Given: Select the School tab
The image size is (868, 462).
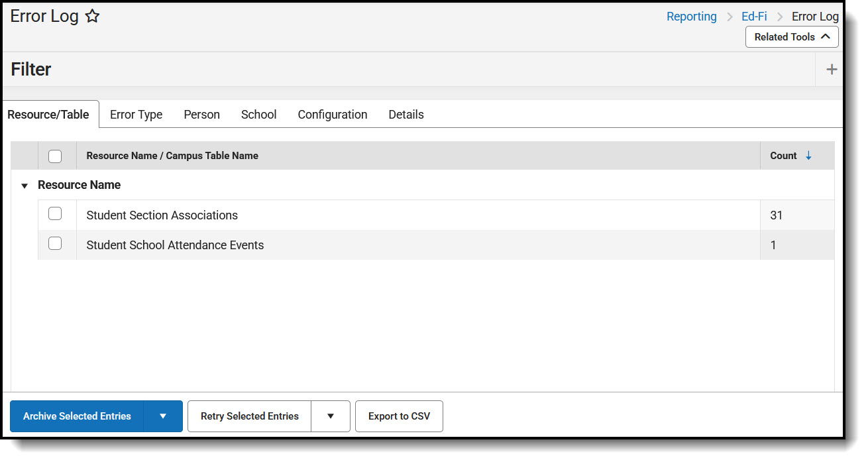Looking at the screenshot, I should (258, 114).
